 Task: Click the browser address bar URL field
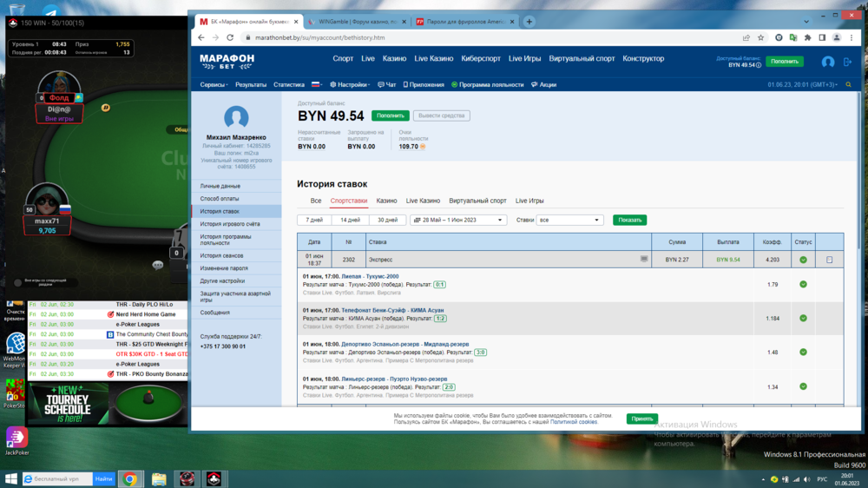(486, 38)
